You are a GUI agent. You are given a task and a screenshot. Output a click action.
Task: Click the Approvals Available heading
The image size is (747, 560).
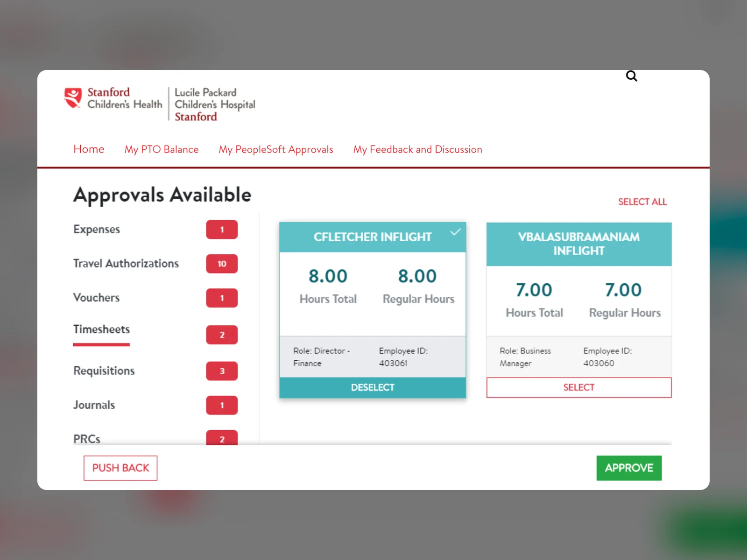tap(162, 195)
